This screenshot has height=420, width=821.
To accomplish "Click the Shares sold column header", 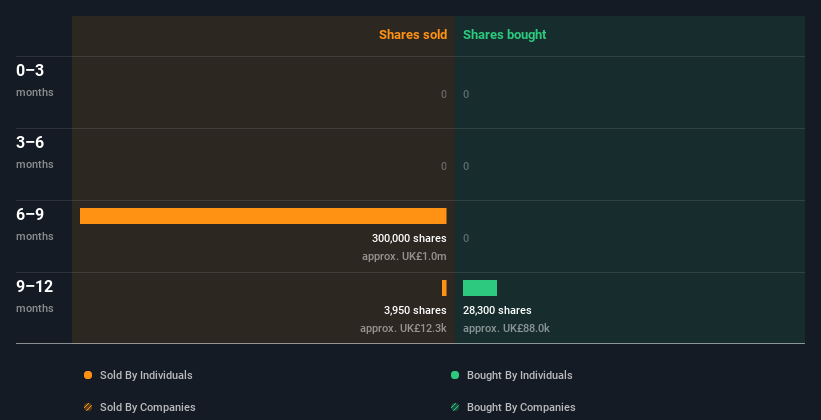I will point(413,35).
